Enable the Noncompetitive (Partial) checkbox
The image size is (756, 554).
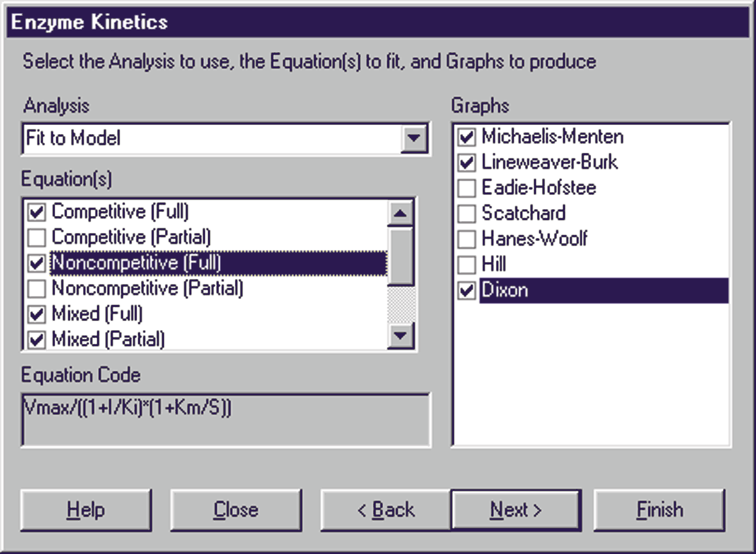point(37,288)
